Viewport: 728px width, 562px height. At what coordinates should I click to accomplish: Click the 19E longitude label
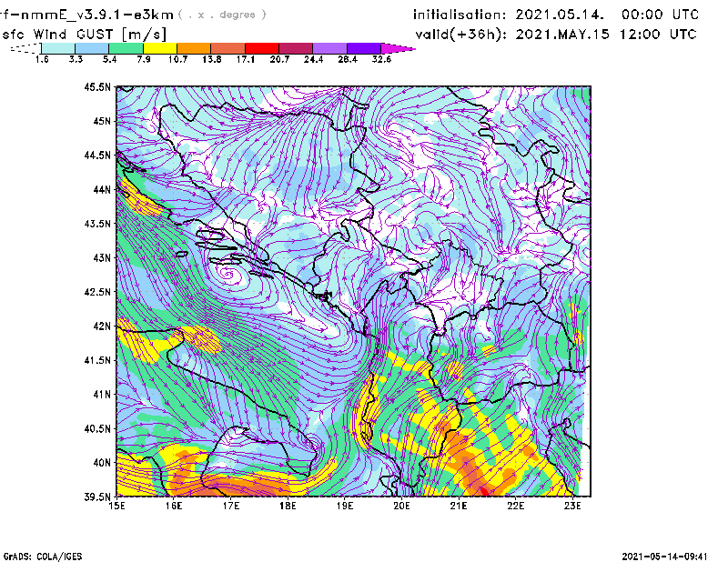tap(345, 506)
